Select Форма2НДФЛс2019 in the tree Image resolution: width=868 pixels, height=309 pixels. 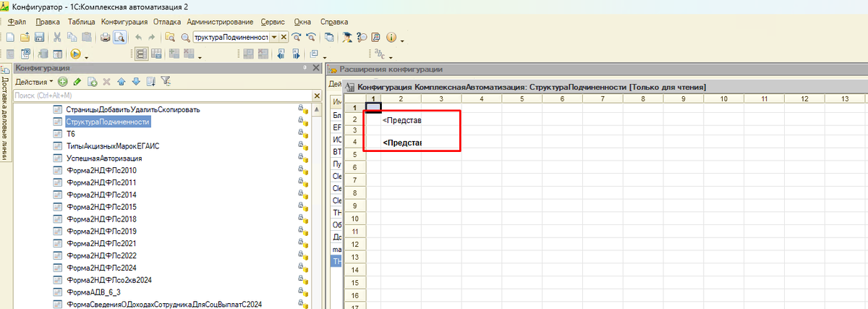tap(101, 231)
